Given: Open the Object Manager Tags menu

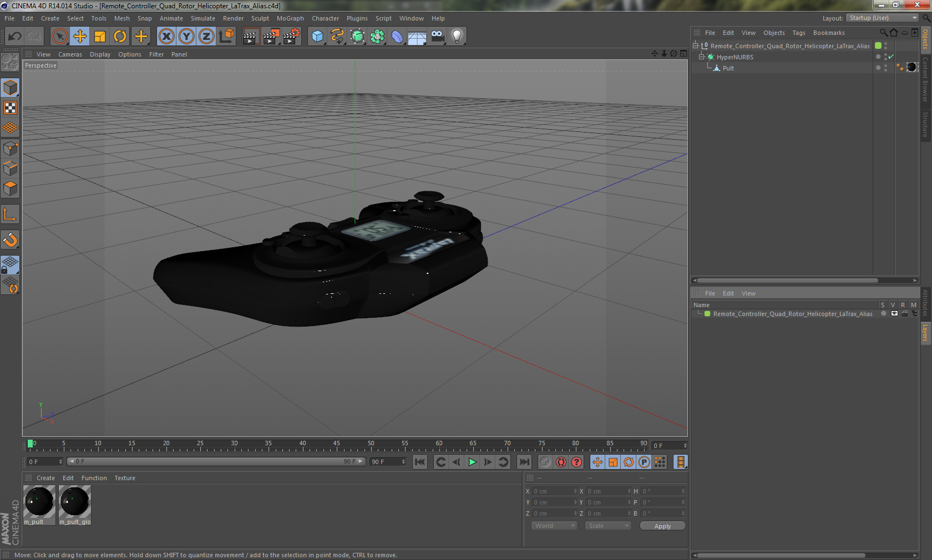Looking at the screenshot, I should pyautogui.click(x=798, y=33).
